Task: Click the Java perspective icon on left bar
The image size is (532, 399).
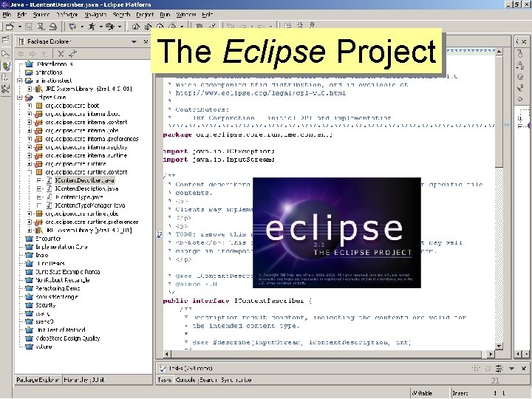Action: [6, 66]
